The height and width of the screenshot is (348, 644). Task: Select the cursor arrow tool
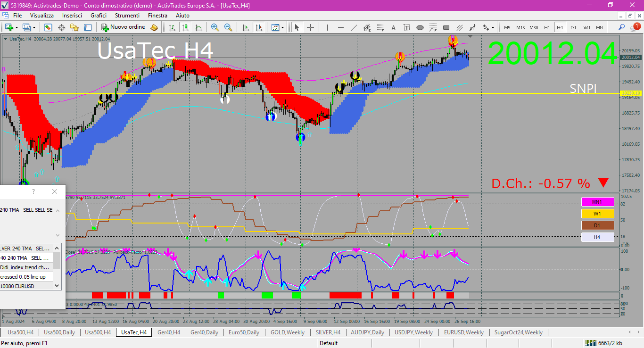tap(297, 27)
